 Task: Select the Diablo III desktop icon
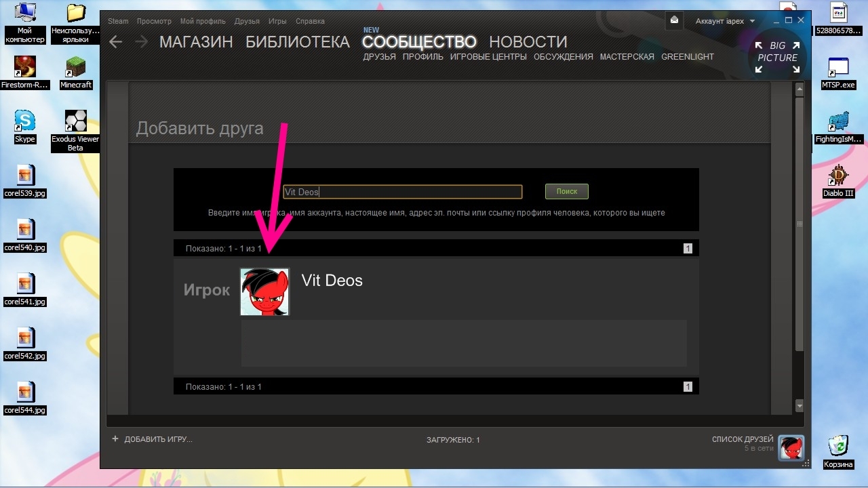coord(838,180)
